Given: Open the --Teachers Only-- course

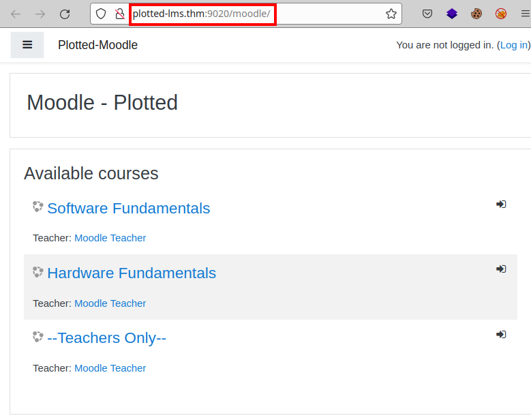Looking at the screenshot, I should (106, 338).
